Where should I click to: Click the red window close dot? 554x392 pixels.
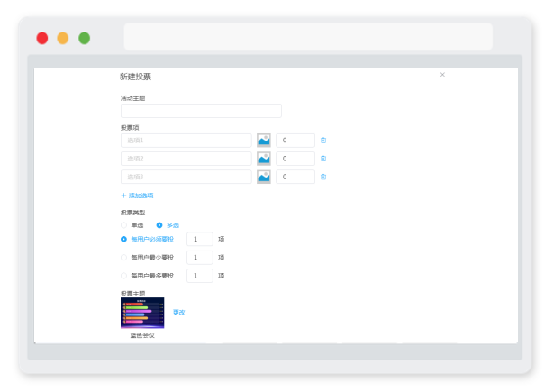coord(42,38)
